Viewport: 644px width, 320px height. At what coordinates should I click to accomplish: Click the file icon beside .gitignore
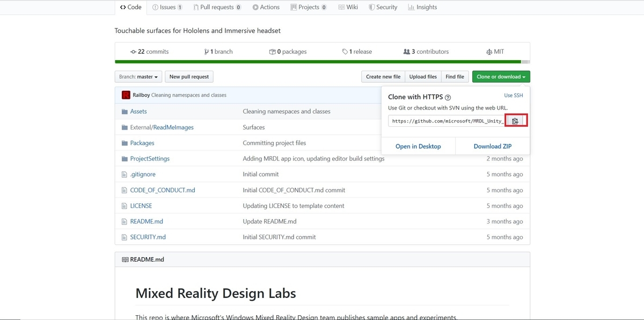pos(125,174)
